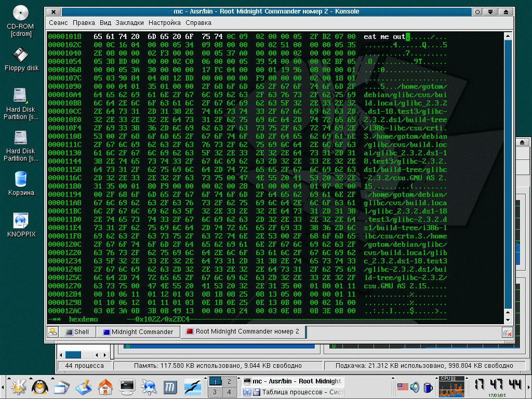The width and height of the screenshot is (532, 399).
Task: Open the Floppy disk desktop icon
Action: point(21,60)
